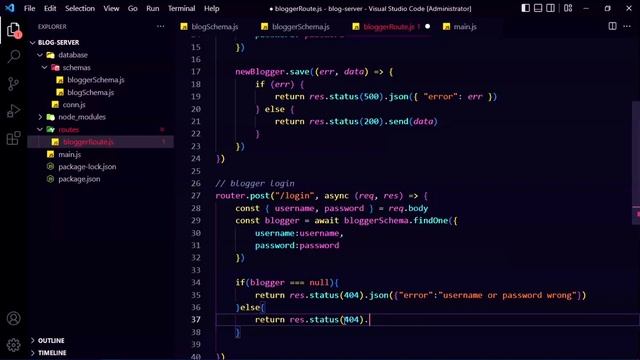Open package.json in file tree

[79, 179]
